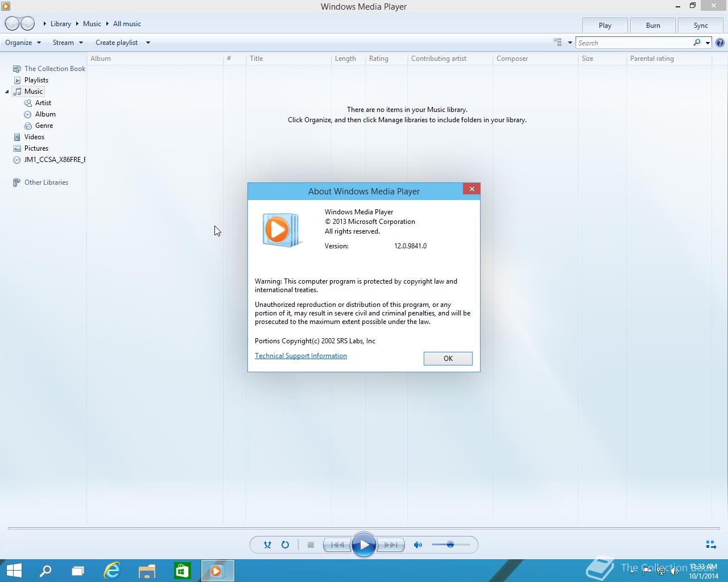Sort by the Size column header
This screenshot has width=728, height=582.
602,59
